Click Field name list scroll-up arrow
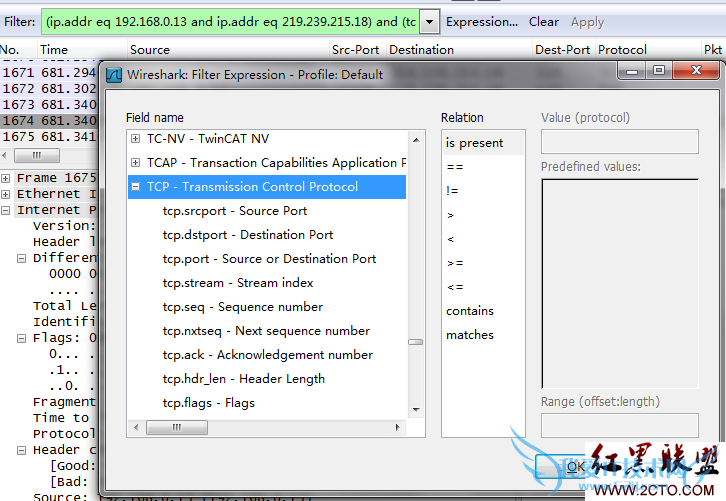The image size is (726, 501). (416, 139)
